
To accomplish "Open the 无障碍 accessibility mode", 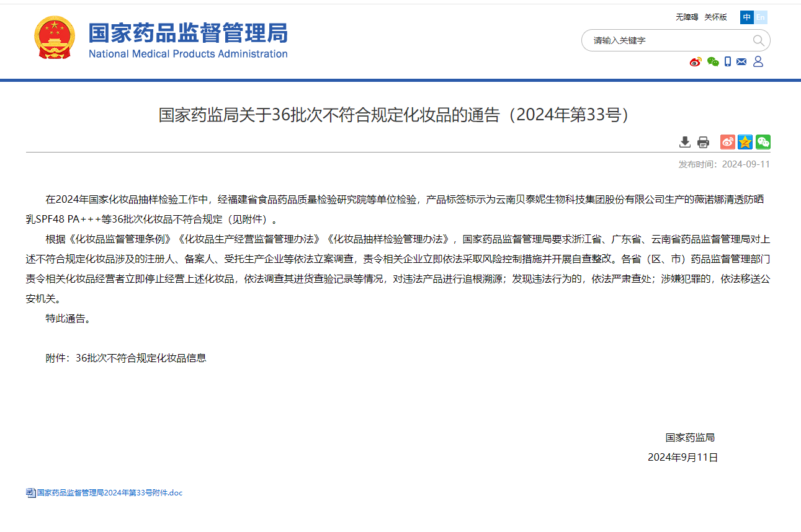I will (687, 17).
